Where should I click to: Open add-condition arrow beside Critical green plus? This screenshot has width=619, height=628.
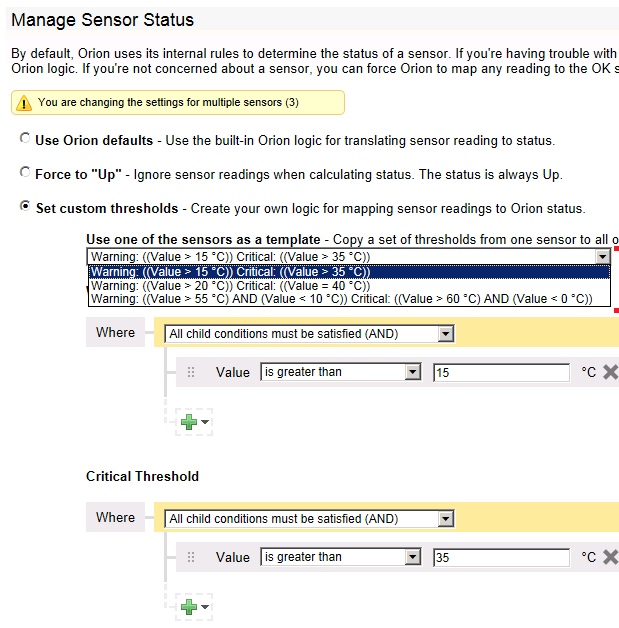[205, 607]
